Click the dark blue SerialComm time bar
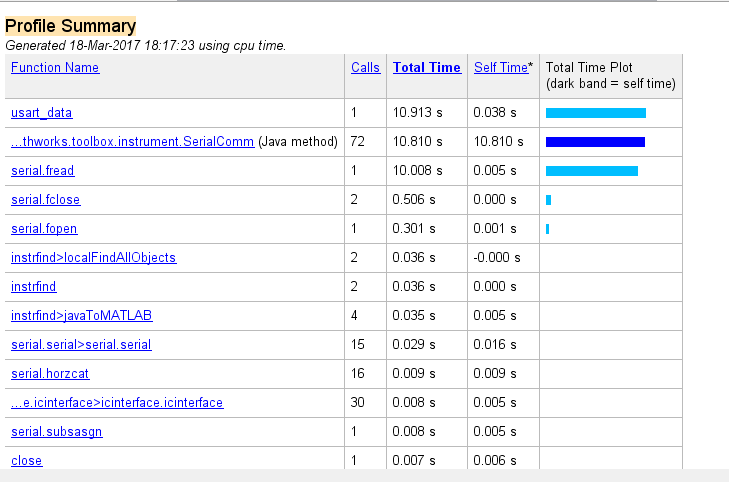Screen dimensions: 729x482 (x=595, y=142)
